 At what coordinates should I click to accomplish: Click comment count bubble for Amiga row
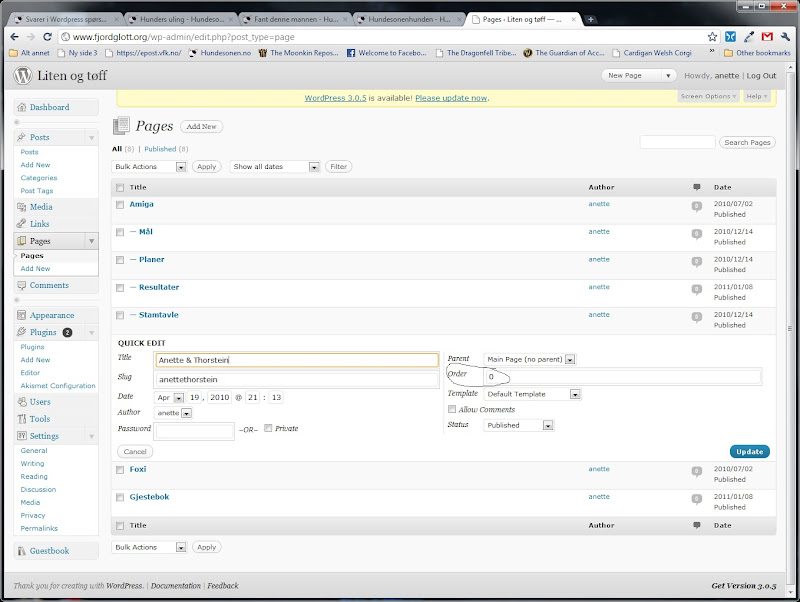click(x=696, y=206)
